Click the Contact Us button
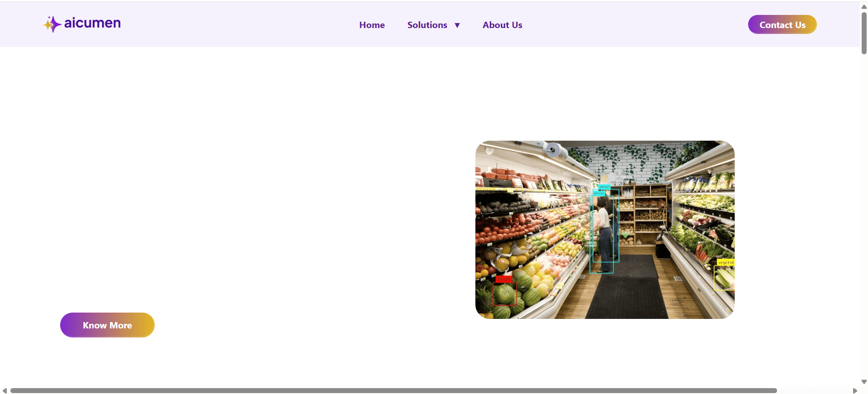 click(782, 24)
